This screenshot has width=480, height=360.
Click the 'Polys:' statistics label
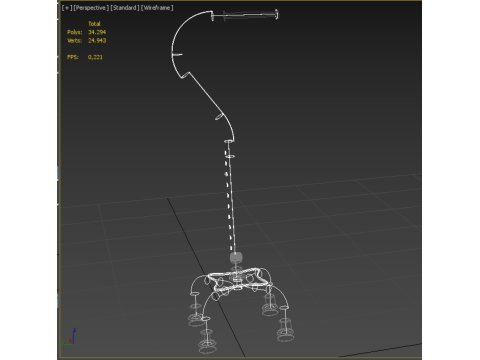(x=75, y=32)
